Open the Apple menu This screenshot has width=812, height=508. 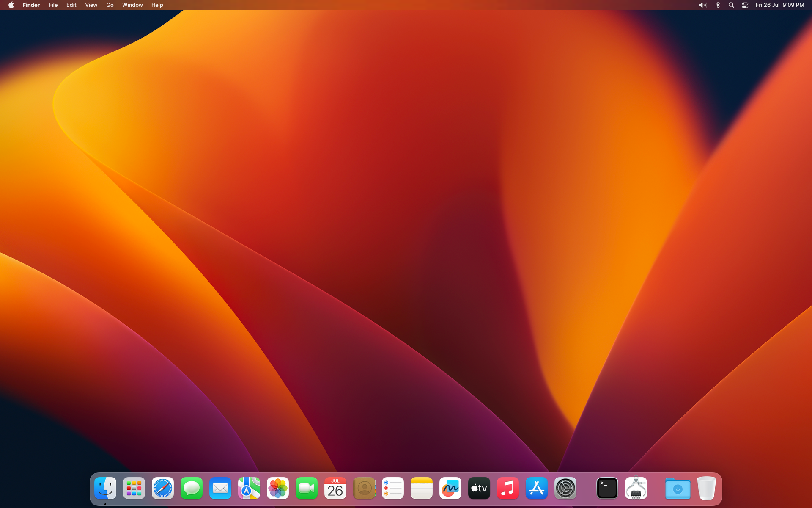click(x=11, y=5)
